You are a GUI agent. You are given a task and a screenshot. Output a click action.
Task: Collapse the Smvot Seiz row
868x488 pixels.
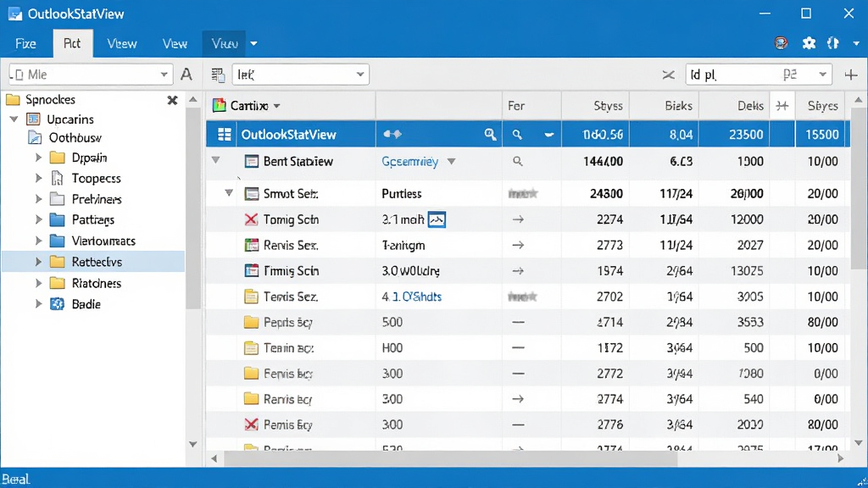[x=229, y=192]
